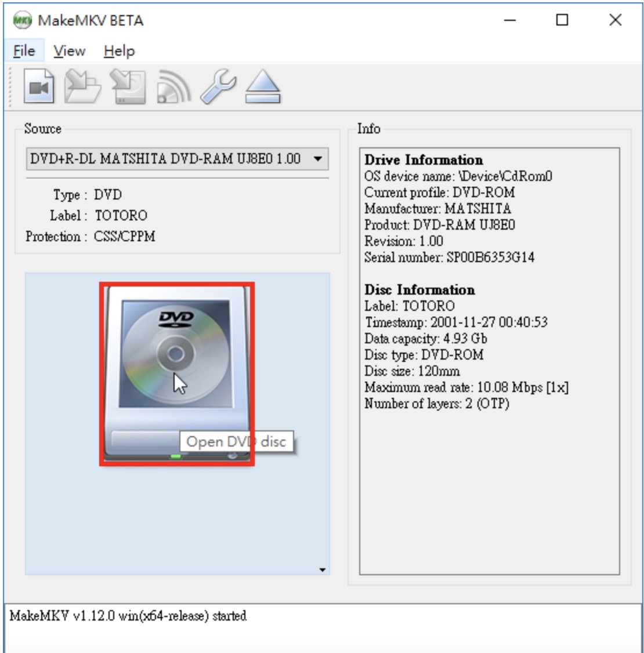Minimize the MakeMKV window
Viewport: 644px width, 653px height.
pos(510,20)
